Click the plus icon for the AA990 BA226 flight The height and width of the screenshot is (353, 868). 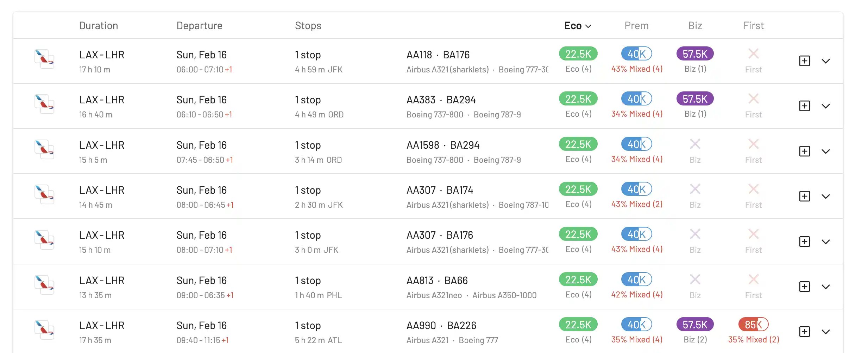804,332
